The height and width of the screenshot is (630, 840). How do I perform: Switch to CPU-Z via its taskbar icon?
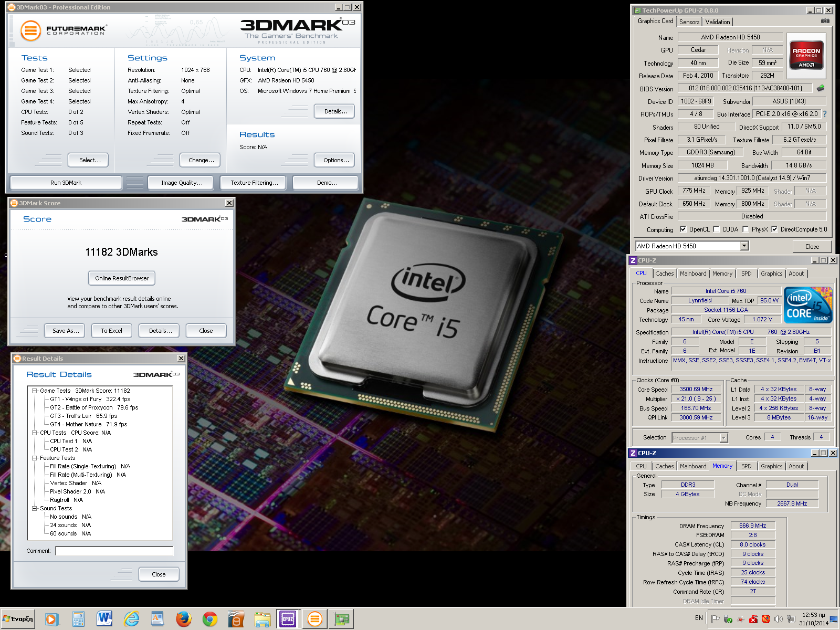[x=288, y=619]
